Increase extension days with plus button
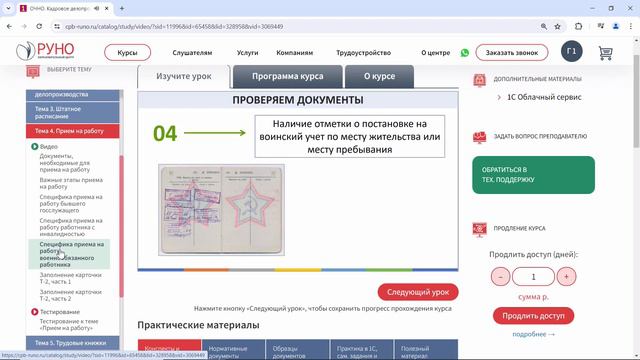 pyautogui.click(x=566, y=276)
